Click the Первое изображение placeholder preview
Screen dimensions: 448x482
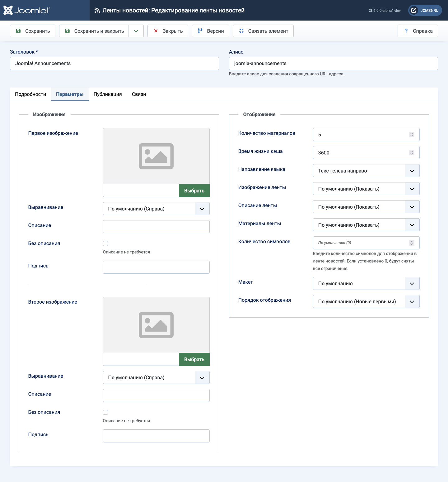pyautogui.click(x=156, y=156)
